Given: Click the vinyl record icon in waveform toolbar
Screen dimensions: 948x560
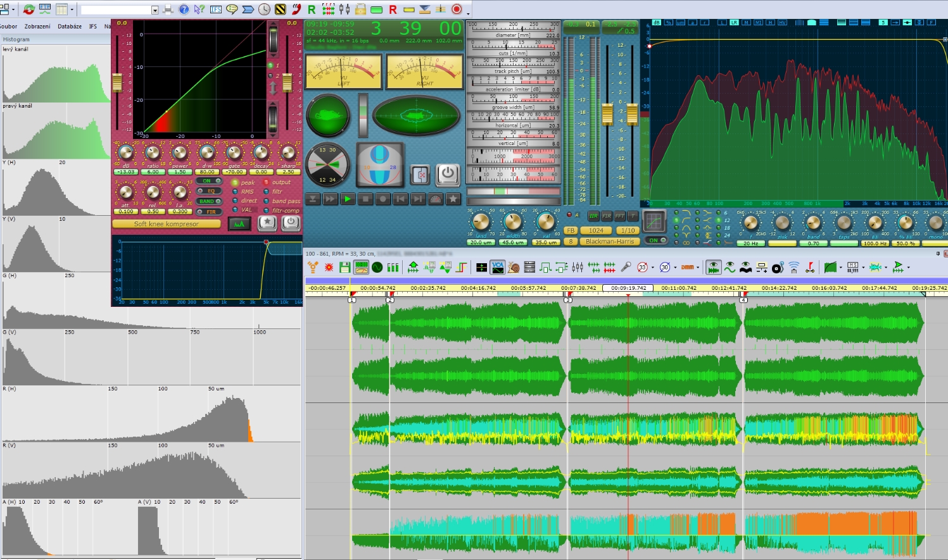Looking at the screenshot, I should (x=778, y=267).
